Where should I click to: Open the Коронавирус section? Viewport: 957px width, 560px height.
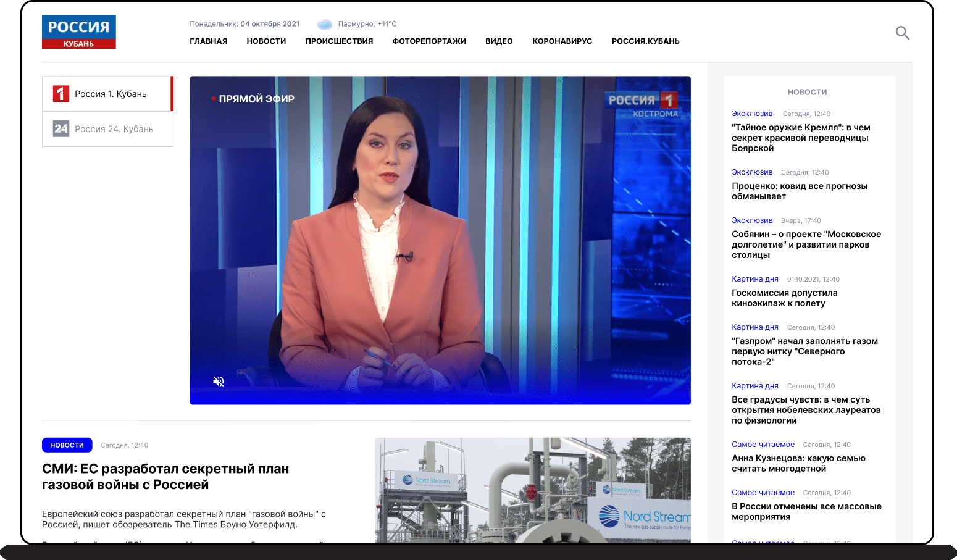[x=562, y=41]
